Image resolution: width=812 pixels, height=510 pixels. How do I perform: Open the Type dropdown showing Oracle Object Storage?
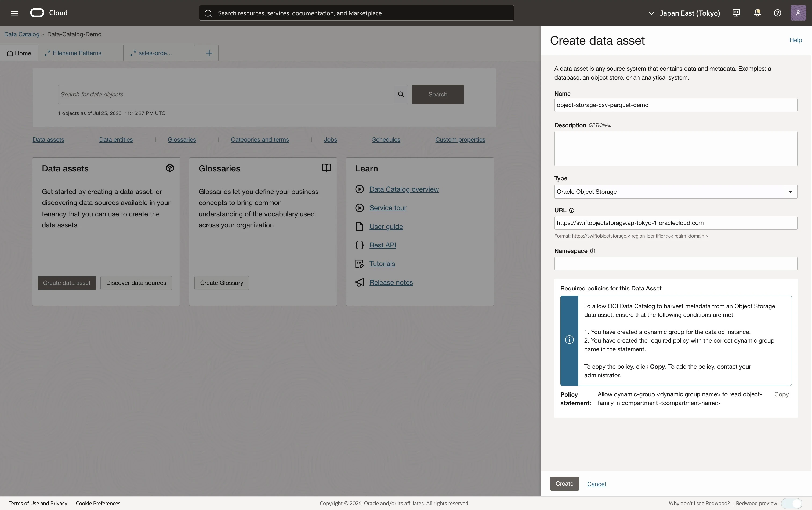pyautogui.click(x=676, y=192)
